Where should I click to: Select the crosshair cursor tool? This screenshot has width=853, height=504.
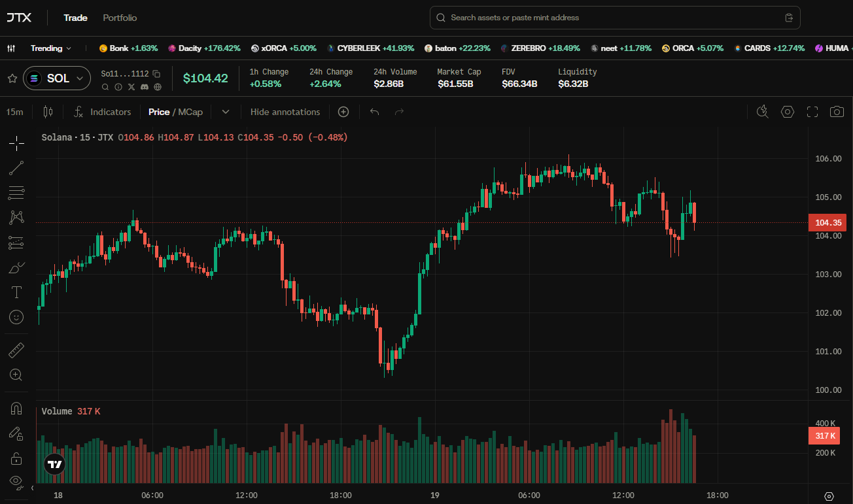(16, 143)
